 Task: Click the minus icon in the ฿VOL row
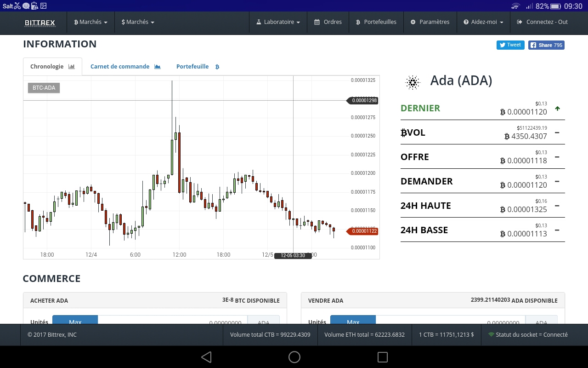tap(557, 132)
